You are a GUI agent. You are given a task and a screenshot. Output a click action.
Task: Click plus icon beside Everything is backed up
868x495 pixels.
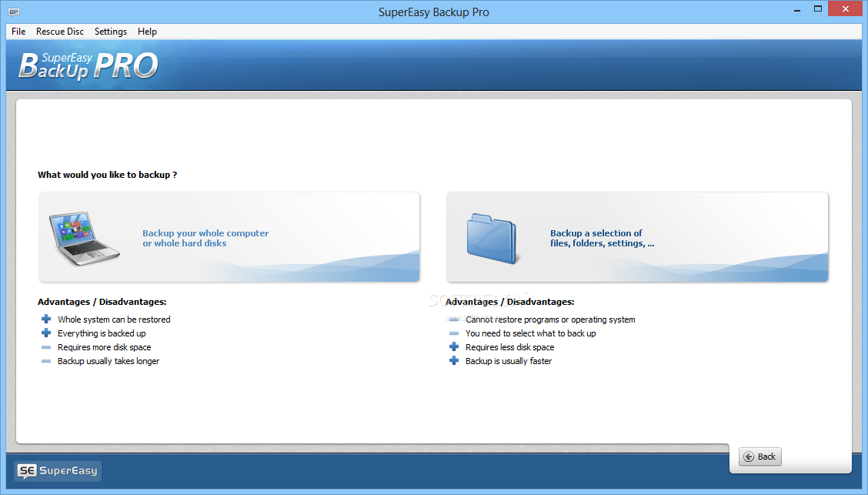coord(46,333)
